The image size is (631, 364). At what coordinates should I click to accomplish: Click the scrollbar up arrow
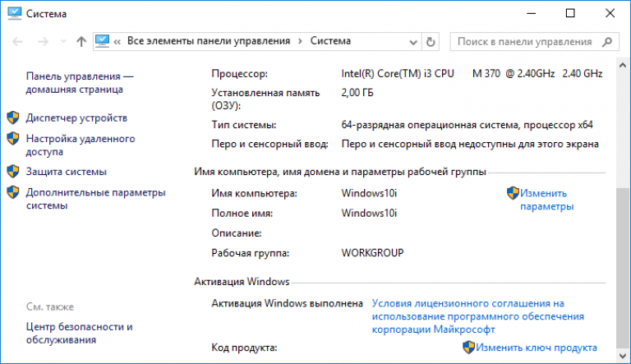(x=623, y=65)
